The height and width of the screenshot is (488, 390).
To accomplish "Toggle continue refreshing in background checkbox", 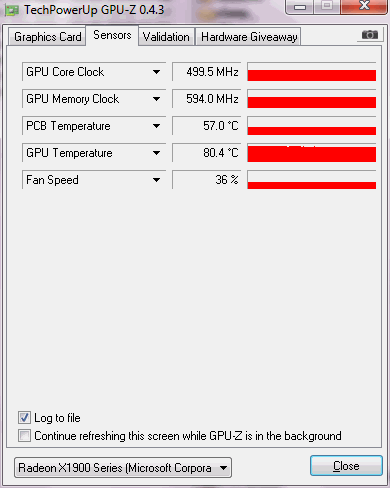I will (x=24, y=436).
